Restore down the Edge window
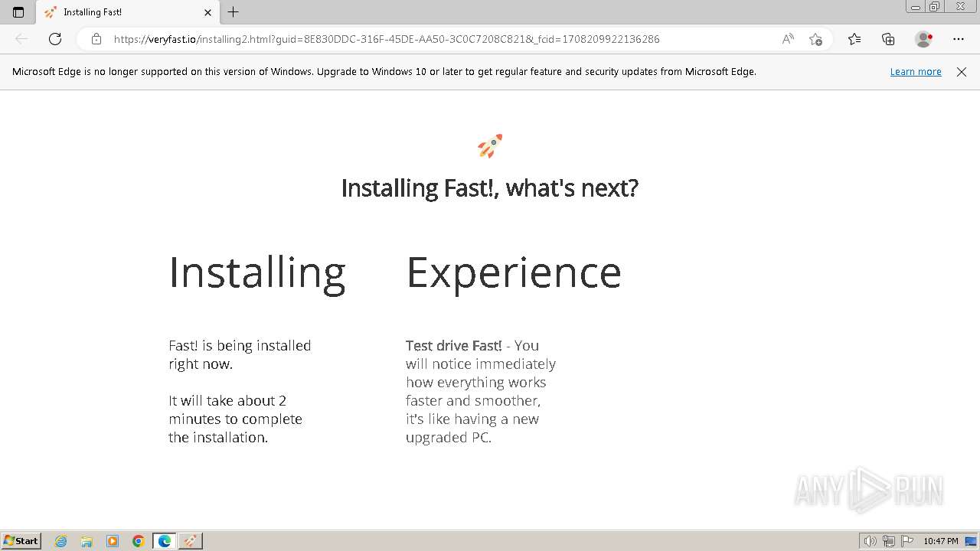The width and height of the screenshot is (980, 551). pyautogui.click(x=934, y=6)
